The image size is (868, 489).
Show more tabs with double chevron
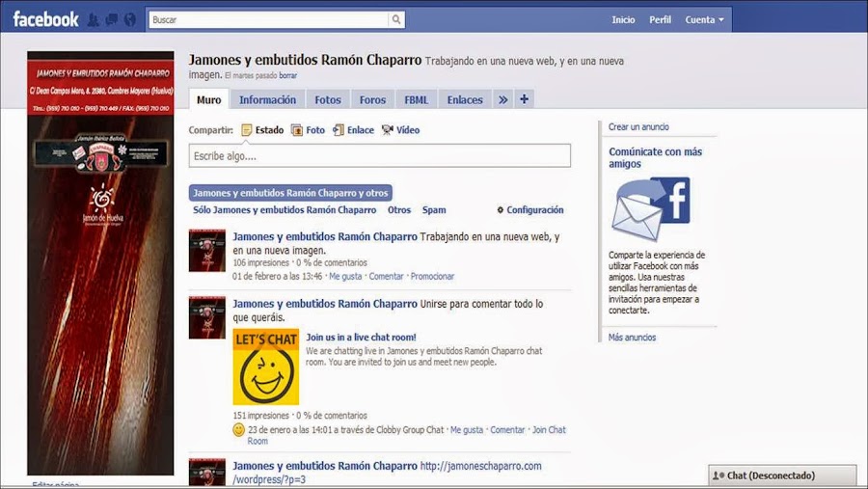502,99
